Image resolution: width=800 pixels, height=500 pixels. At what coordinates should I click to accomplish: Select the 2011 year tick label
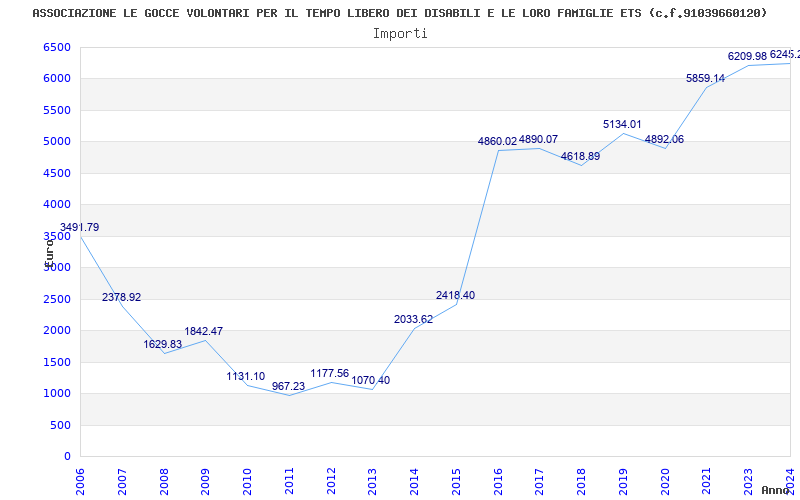pos(290,482)
